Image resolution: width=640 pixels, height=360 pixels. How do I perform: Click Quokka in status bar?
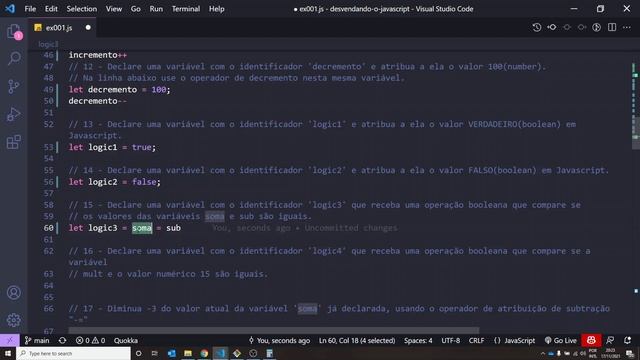[126, 340]
